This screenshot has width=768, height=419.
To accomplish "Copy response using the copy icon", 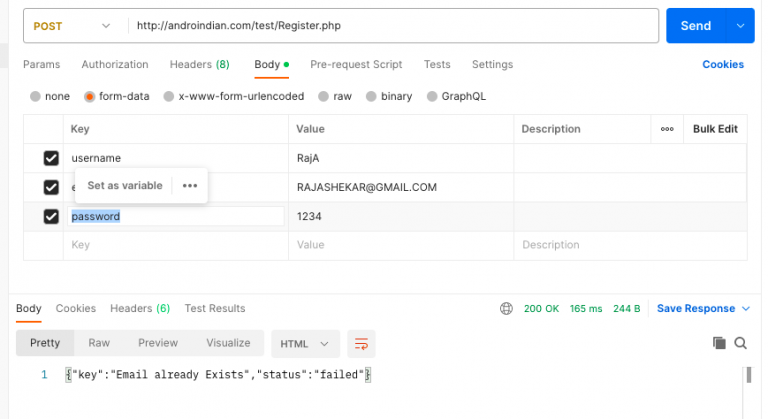I will tap(718, 343).
